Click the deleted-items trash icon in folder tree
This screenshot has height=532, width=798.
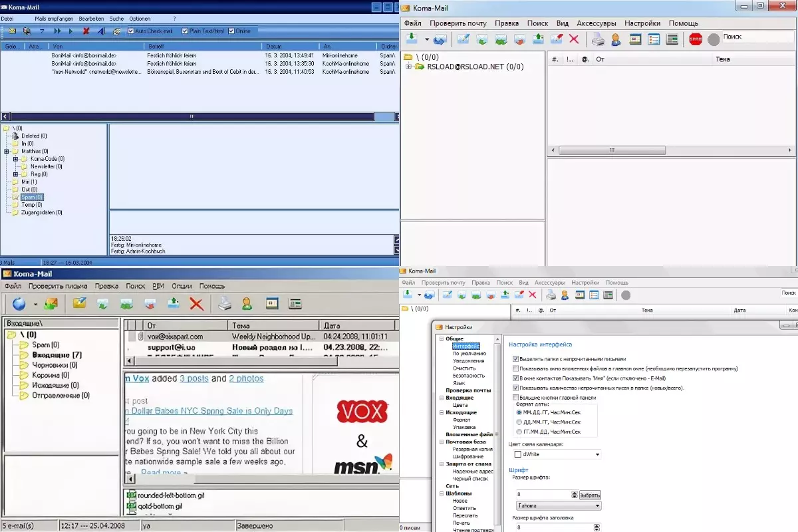pos(15,136)
